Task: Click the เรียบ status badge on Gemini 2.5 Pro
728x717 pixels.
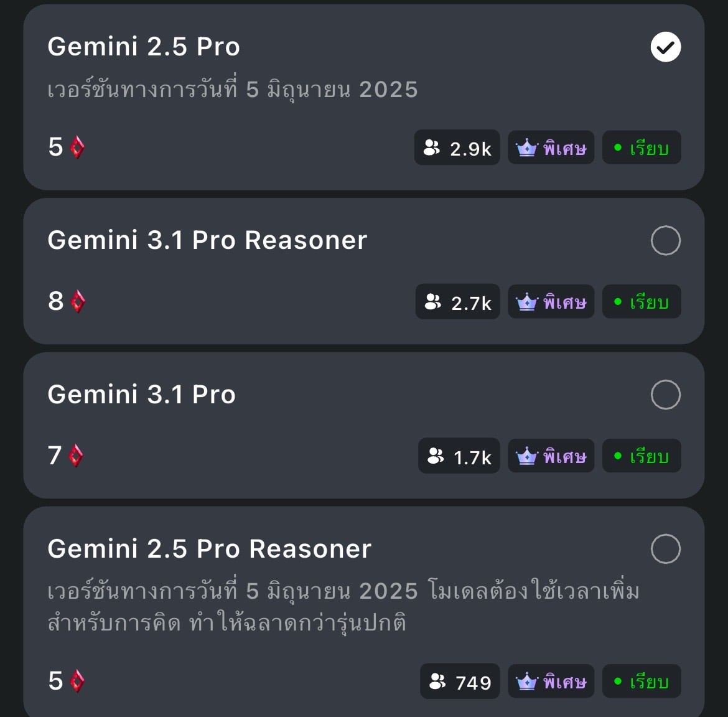Action: (642, 148)
